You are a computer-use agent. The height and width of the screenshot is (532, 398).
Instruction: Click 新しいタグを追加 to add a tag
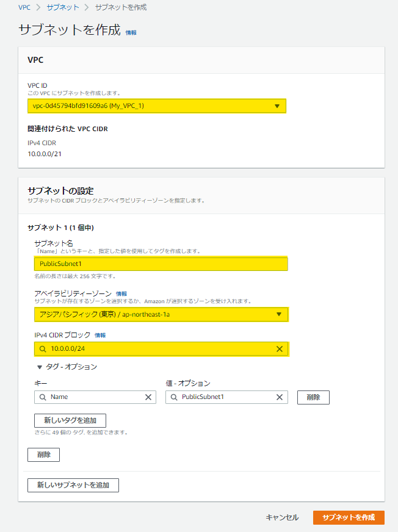tap(70, 420)
